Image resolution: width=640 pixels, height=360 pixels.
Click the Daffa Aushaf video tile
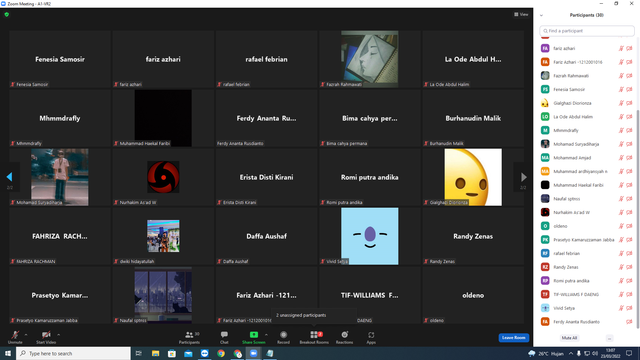click(266, 236)
